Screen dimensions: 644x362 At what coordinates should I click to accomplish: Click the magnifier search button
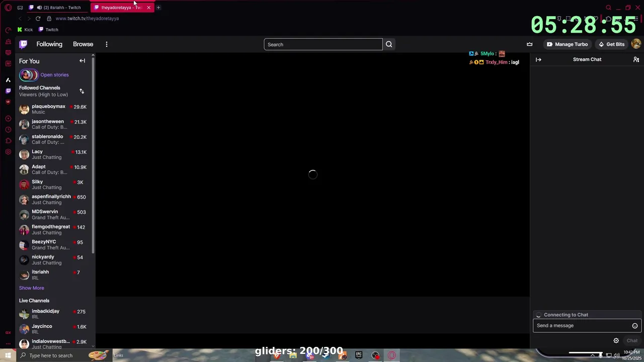(389, 44)
